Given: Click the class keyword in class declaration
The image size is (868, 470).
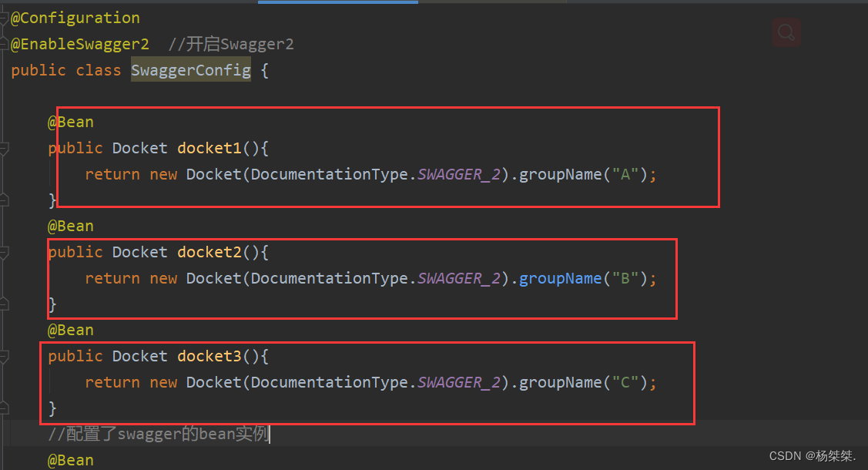Looking at the screenshot, I should tap(99, 70).
